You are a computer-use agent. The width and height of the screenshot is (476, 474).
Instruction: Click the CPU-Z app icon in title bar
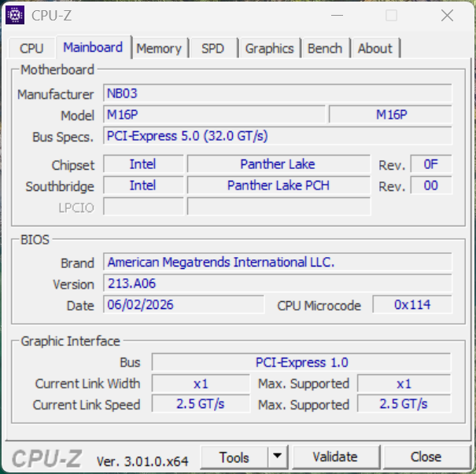coord(15,15)
